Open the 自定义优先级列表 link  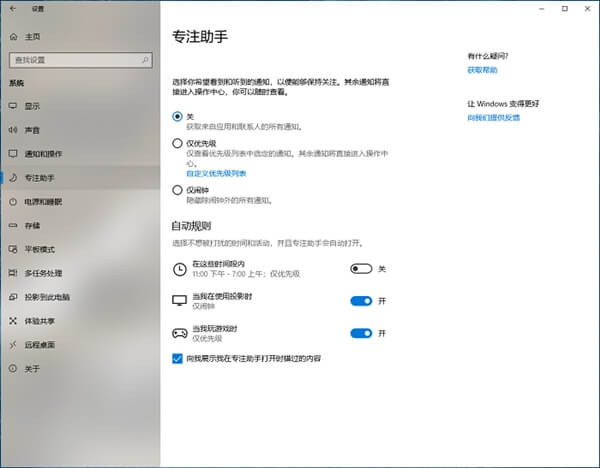pos(215,174)
